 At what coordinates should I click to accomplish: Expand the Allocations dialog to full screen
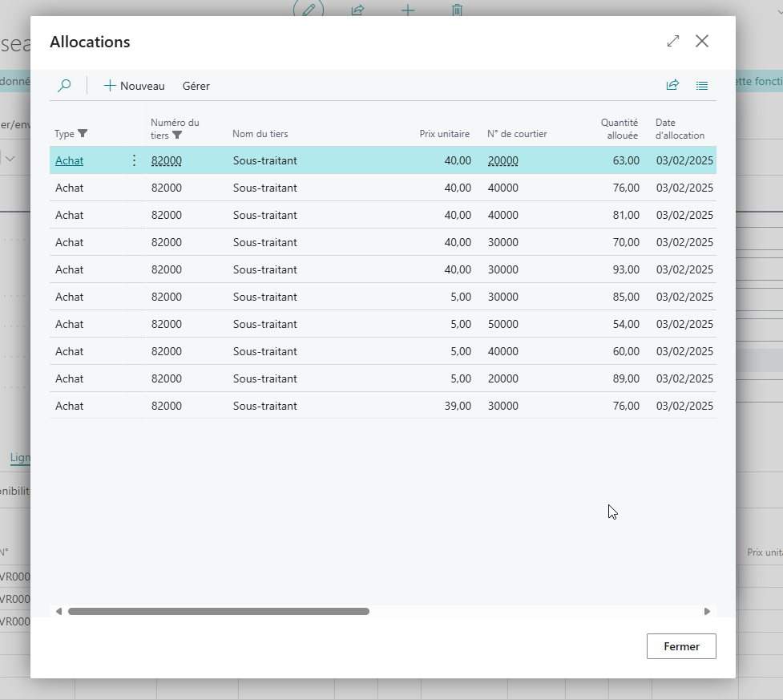coord(673,41)
